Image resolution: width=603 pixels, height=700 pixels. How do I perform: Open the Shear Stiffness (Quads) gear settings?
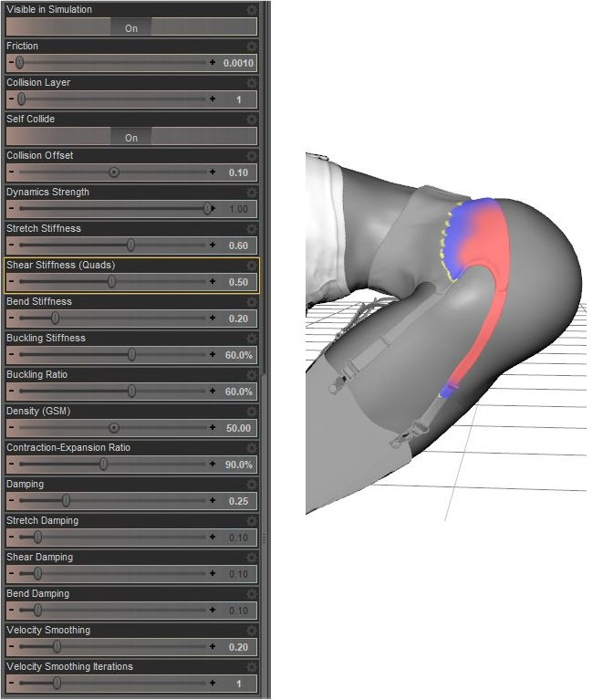point(252,266)
